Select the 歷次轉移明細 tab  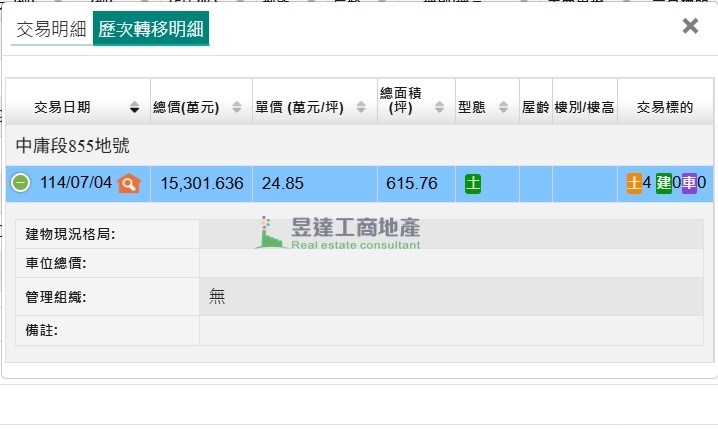point(151,30)
